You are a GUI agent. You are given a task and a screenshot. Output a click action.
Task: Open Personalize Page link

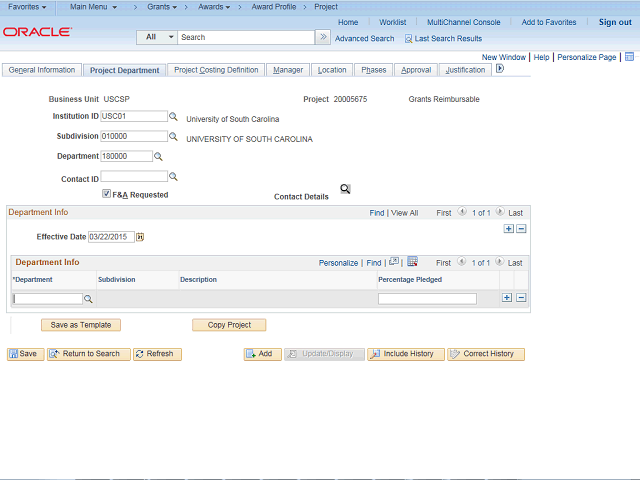[587, 57]
